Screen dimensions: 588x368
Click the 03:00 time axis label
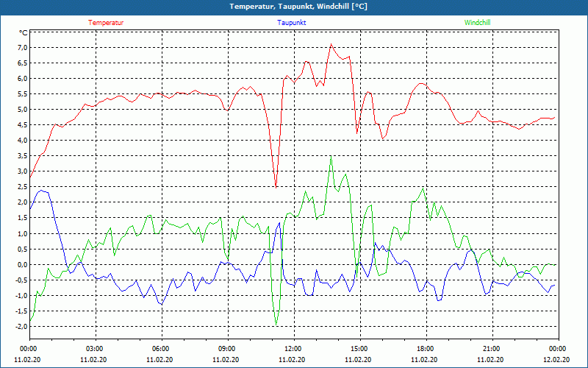coord(94,348)
